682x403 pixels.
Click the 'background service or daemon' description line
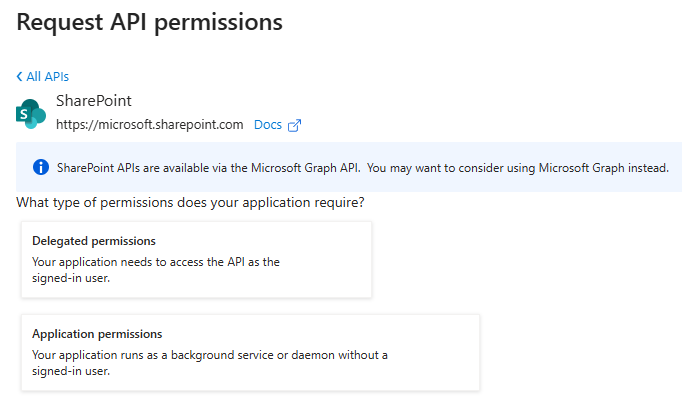tap(209, 355)
